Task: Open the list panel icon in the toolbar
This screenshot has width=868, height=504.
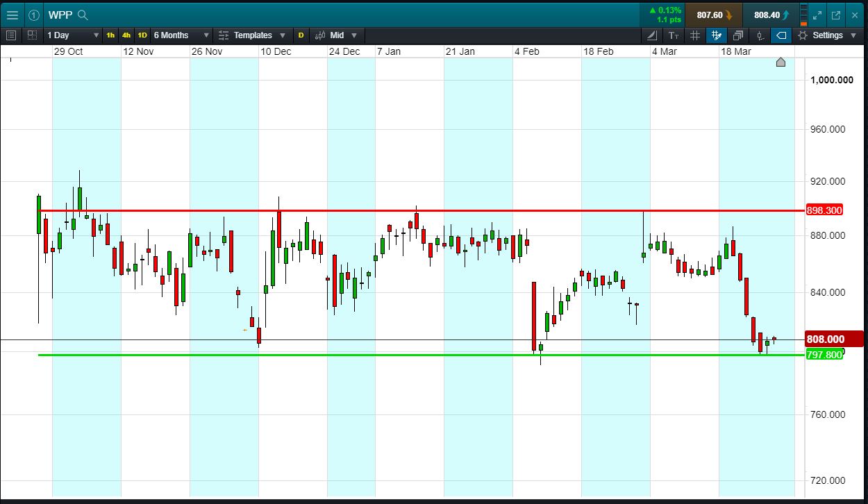Action: 11,35
